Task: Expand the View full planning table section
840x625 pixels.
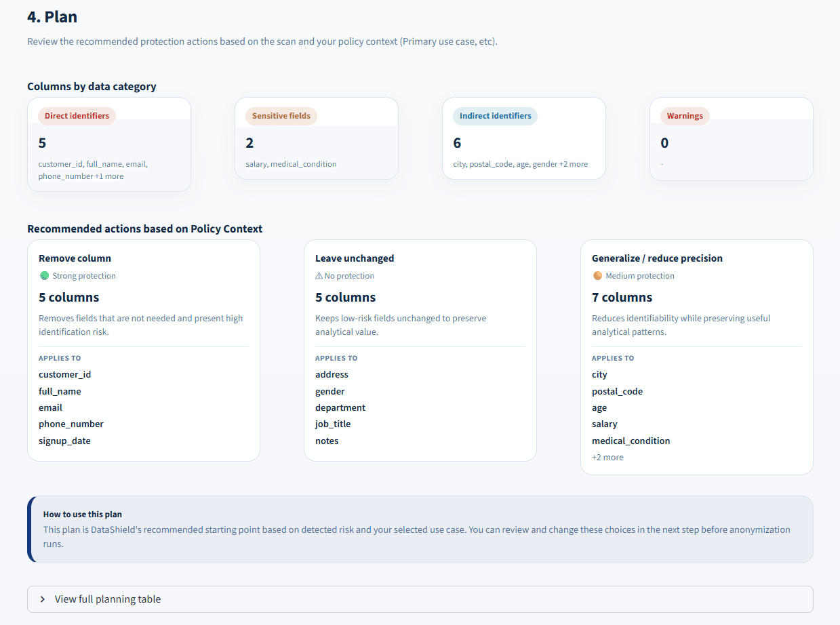Action: [420, 599]
